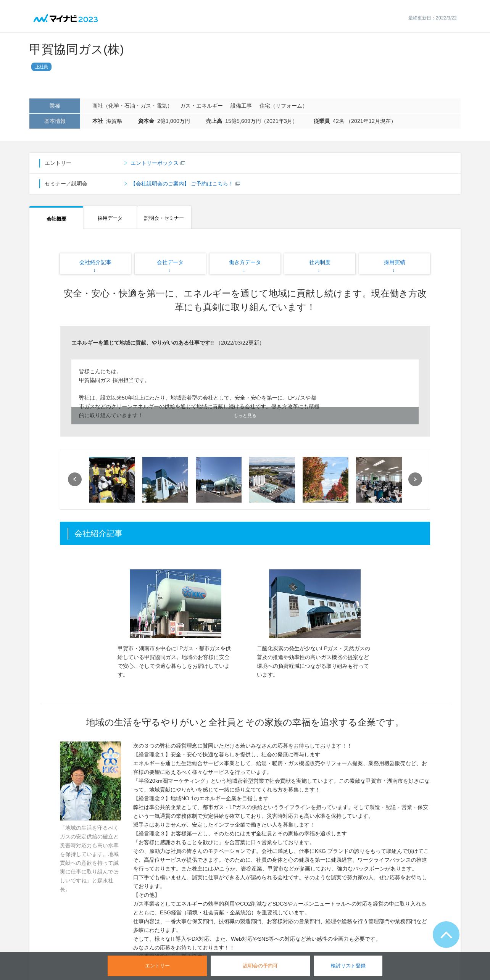490x980 pixels.
Task: Open aerial view thumbnail of plant
Action: pos(272,480)
